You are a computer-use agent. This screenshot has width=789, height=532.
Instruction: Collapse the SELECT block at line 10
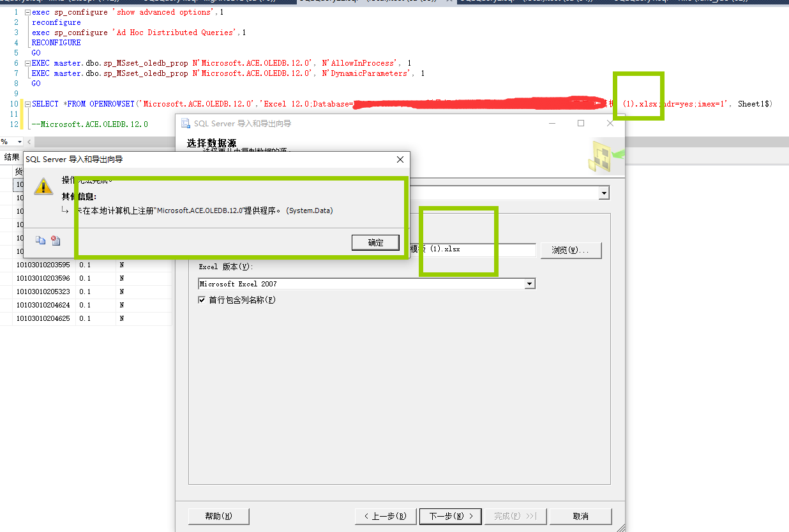(x=27, y=104)
